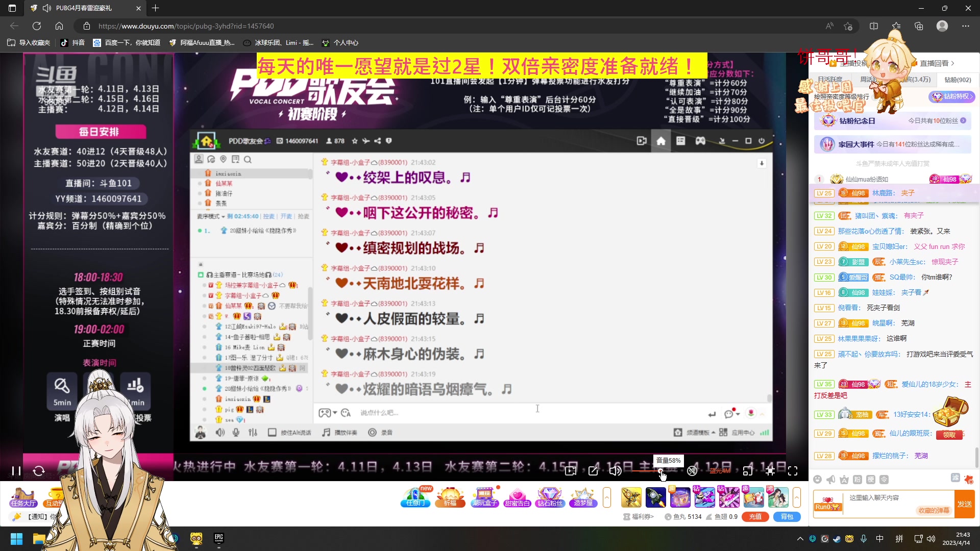Viewport: 980px width, 551px height.
Task: Click the 粉 fan badge icon
Action: [x=857, y=480]
